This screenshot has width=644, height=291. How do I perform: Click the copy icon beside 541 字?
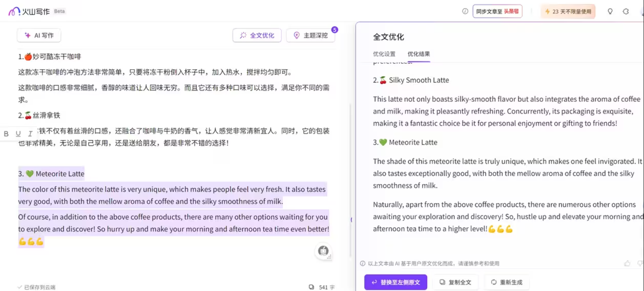click(x=312, y=287)
